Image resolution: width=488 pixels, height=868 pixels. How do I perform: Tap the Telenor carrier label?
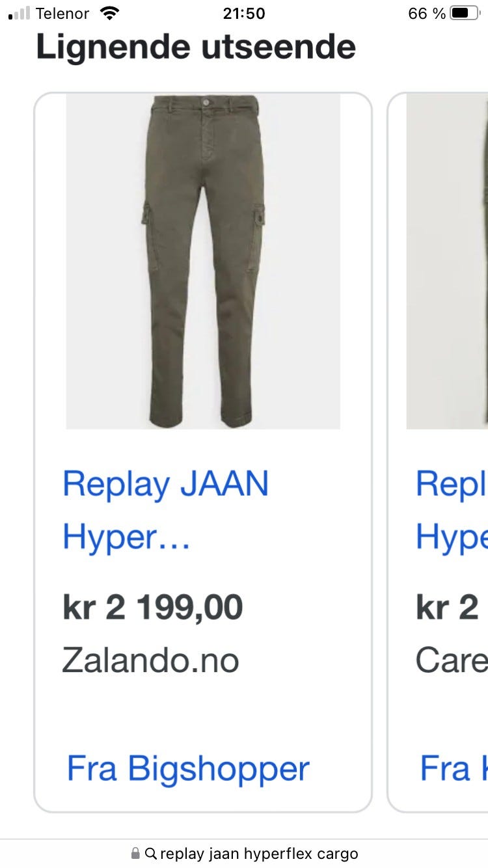click(x=62, y=13)
